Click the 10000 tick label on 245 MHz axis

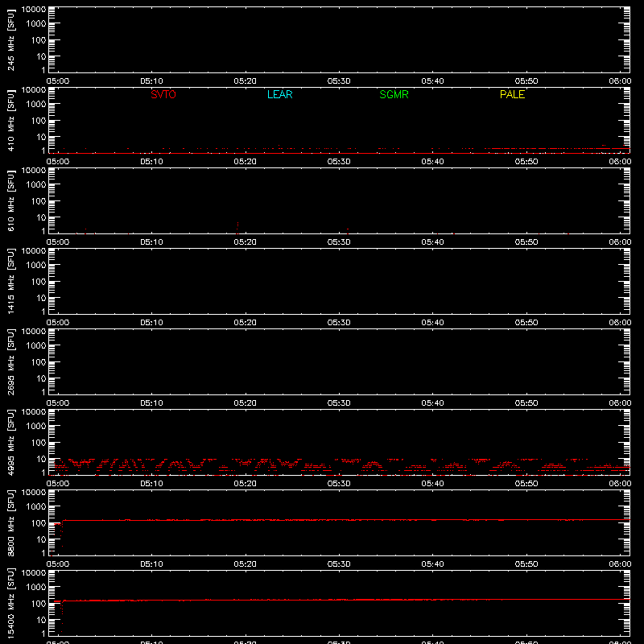[34, 10]
